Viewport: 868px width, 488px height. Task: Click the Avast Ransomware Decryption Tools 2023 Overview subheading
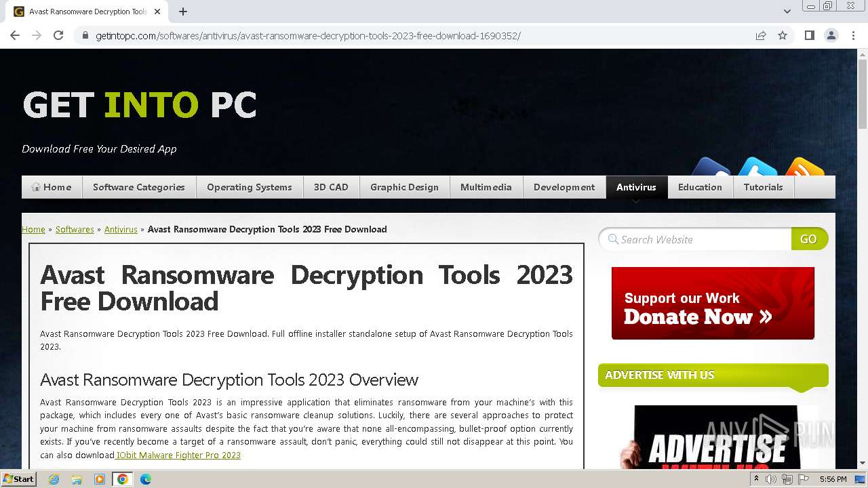(229, 380)
